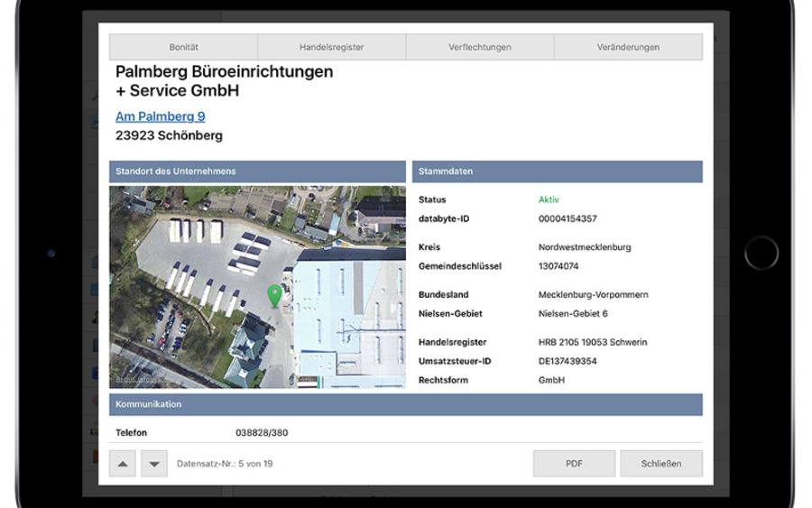Click the Datensatz-Nr. 5 von 19 label
Screen dimensions: 812x508
pyautogui.click(x=225, y=464)
